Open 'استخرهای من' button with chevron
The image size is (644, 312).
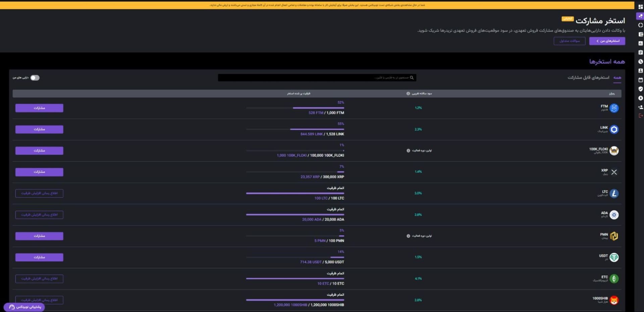coord(607,41)
